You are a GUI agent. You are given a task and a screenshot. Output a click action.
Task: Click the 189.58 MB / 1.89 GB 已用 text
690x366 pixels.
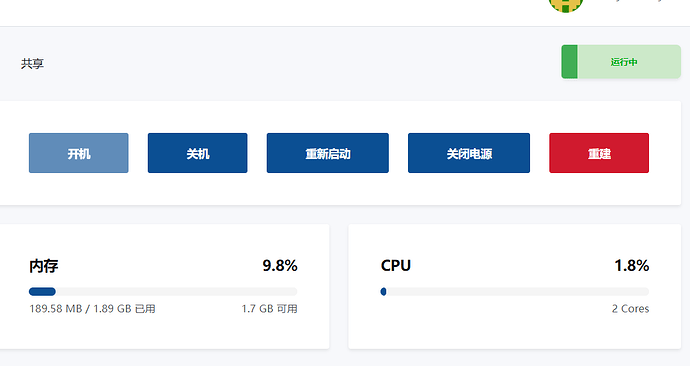92,309
